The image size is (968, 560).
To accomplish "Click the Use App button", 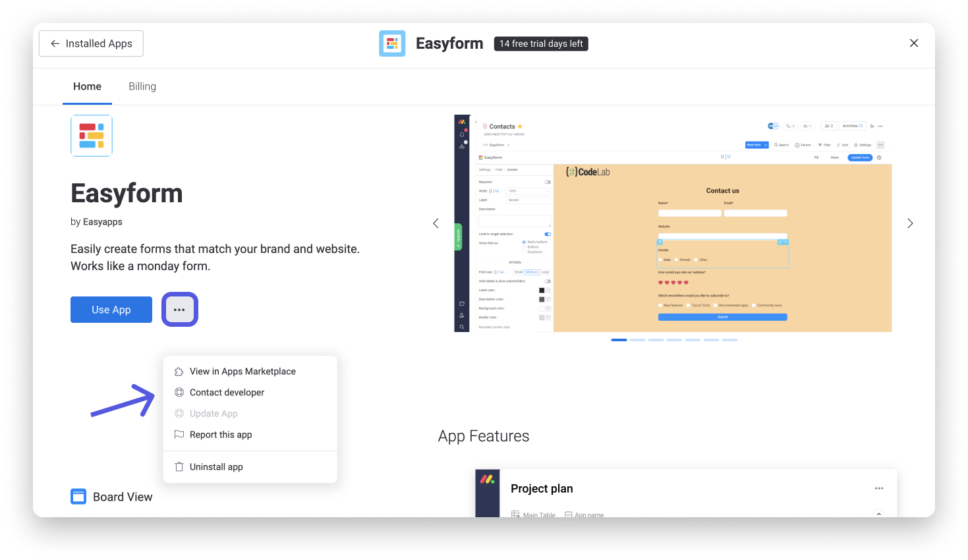I will pyautogui.click(x=111, y=310).
